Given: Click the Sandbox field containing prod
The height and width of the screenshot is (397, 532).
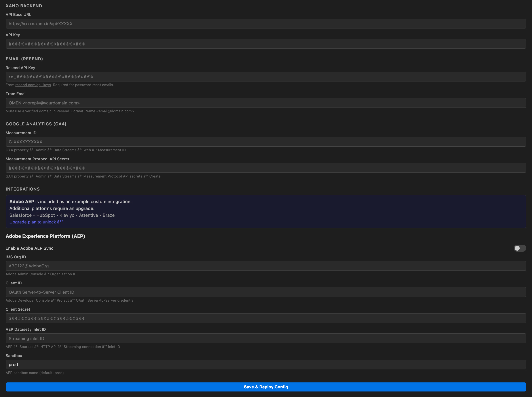Looking at the screenshot, I should point(266,365).
